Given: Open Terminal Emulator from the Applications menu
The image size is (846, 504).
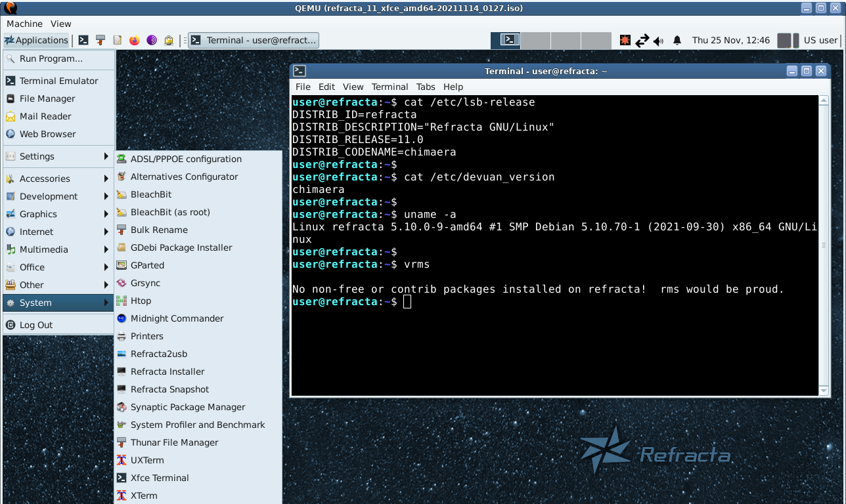Looking at the screenshot, I should [x=58, y=81].
